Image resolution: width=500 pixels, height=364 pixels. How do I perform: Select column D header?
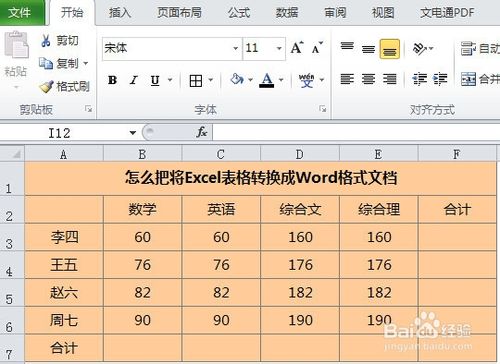pyautogui.click(x=300, y=154)
